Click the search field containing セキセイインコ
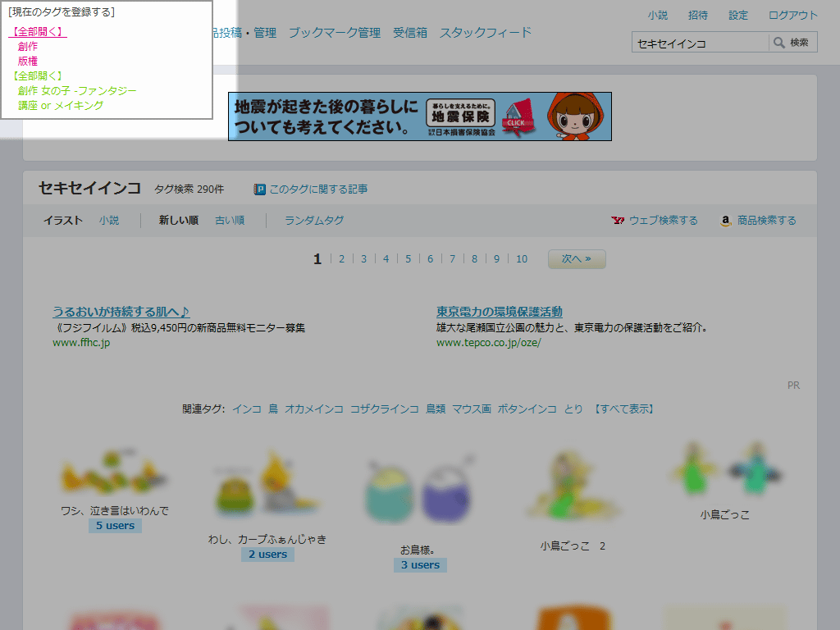Image resolution: width=840 pixels, height=630 pixels. (700, 43)
